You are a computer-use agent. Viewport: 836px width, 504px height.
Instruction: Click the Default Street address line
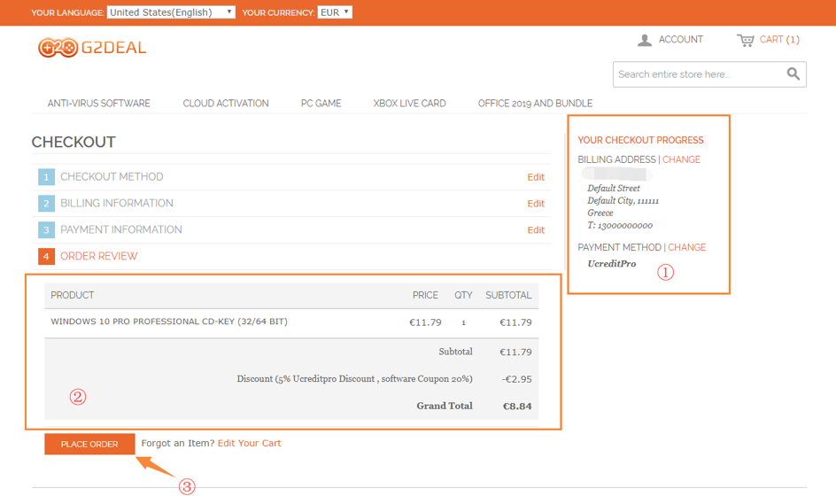coord(613,189)
